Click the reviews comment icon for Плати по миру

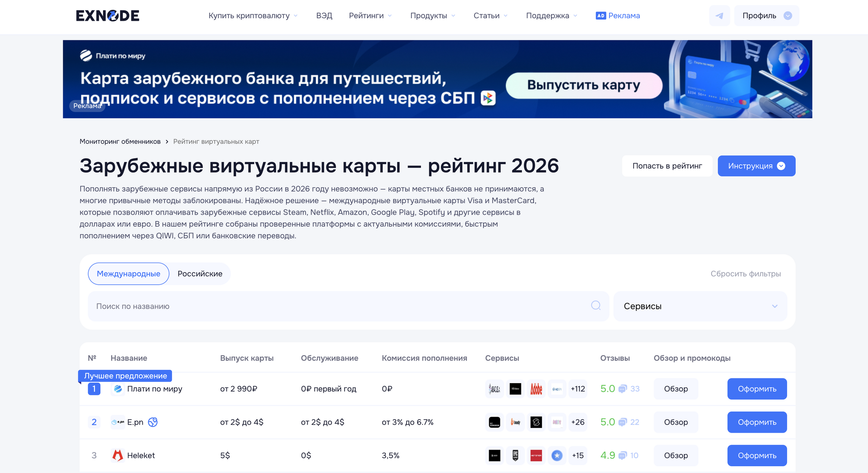(x=622, y=389)
